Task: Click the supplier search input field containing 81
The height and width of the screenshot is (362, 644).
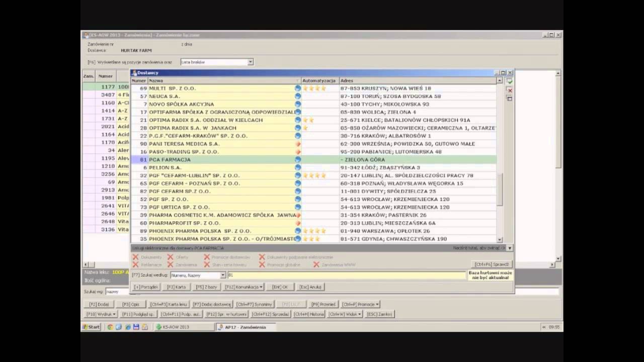Action: [347, 275]
